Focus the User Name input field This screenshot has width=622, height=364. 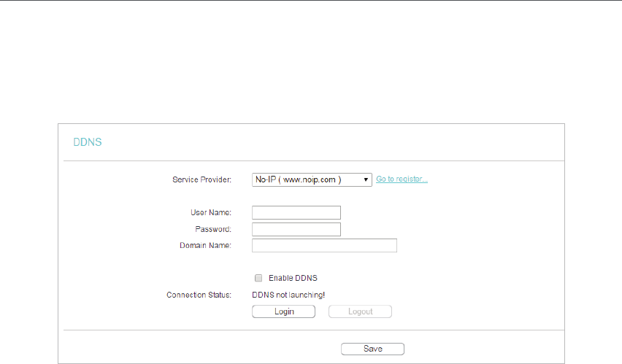296,212
